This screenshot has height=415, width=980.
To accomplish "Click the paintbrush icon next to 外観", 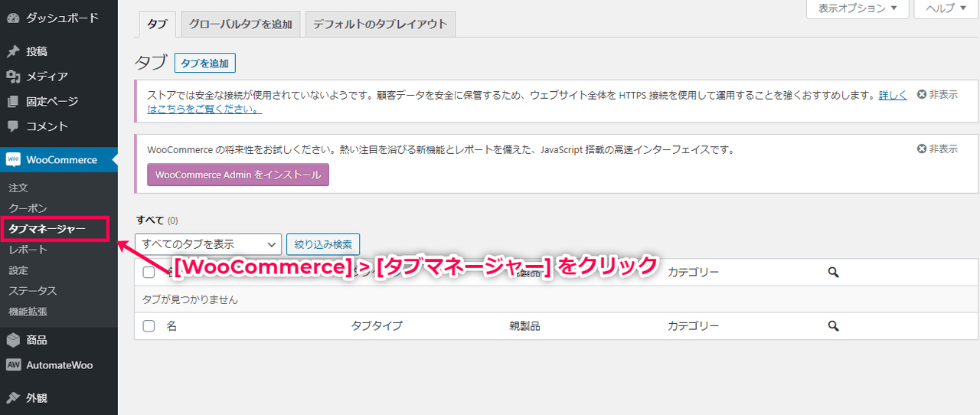I will [13, 397].
